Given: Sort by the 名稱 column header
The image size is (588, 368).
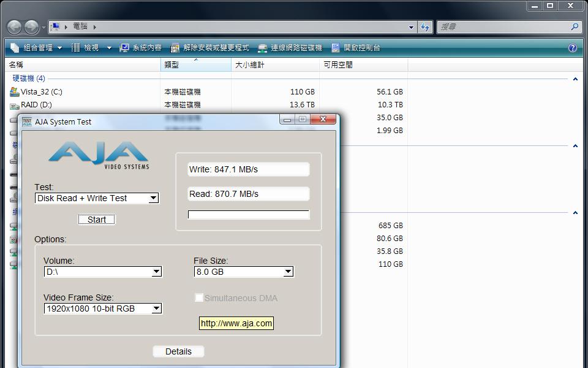Looking at the screenshot, I should (83, 64).
